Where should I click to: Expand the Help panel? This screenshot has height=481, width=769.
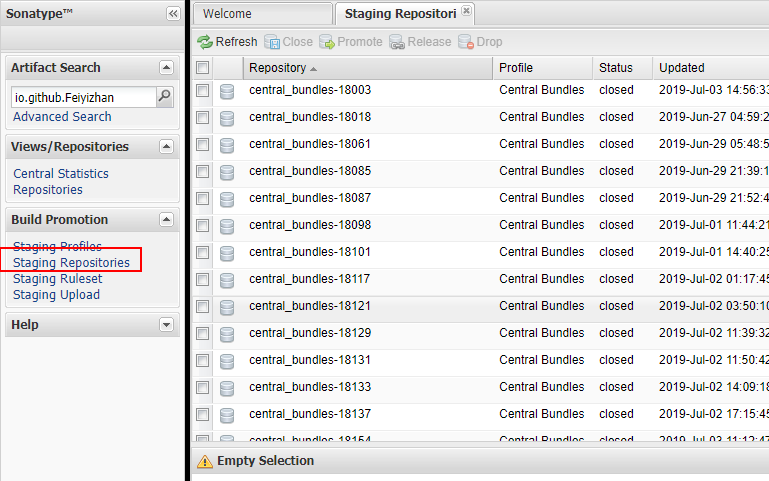(166, 325)
